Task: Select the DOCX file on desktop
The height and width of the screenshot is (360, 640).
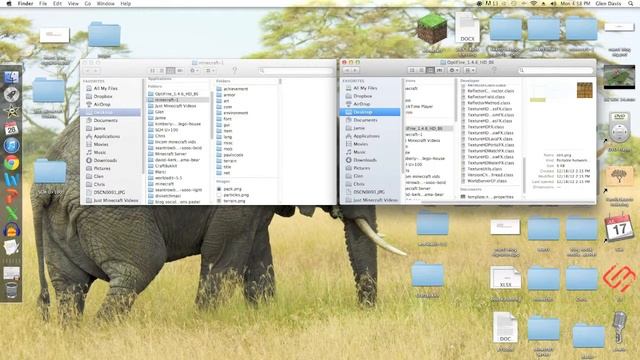Action: (x=467, y=28)
